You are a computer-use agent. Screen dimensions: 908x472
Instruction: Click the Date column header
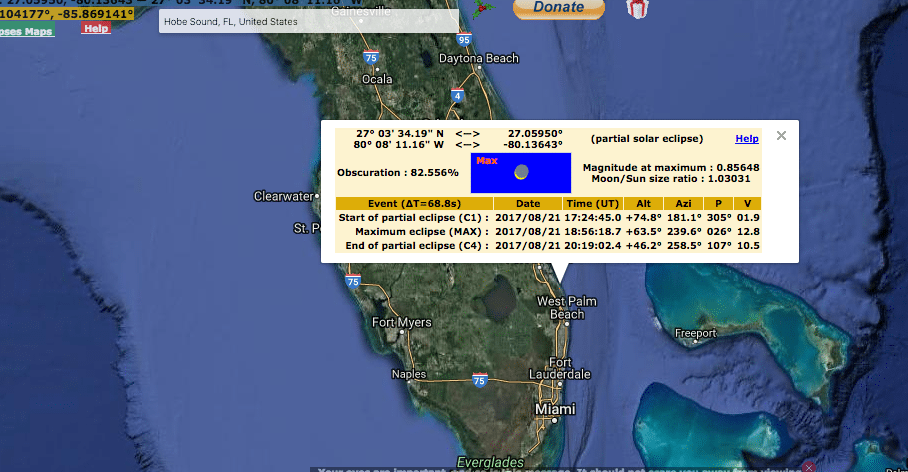tap(528, 203)
